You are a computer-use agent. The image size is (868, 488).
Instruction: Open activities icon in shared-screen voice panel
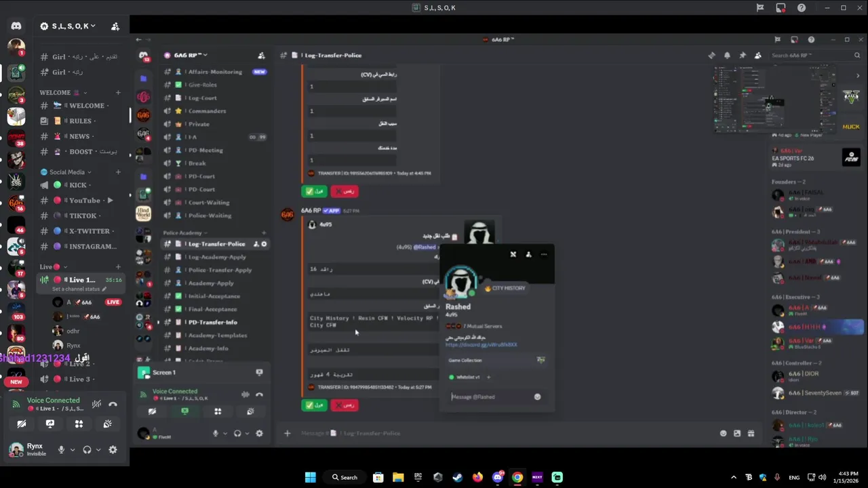[x=218, y=411]
